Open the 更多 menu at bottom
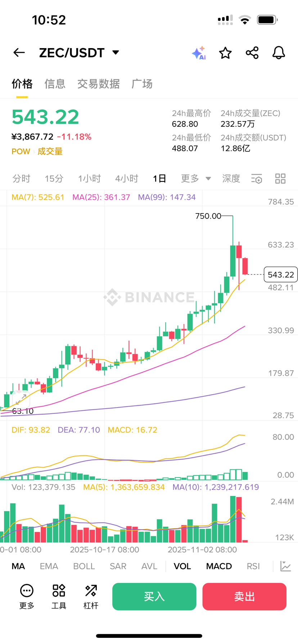 [27, 596]
